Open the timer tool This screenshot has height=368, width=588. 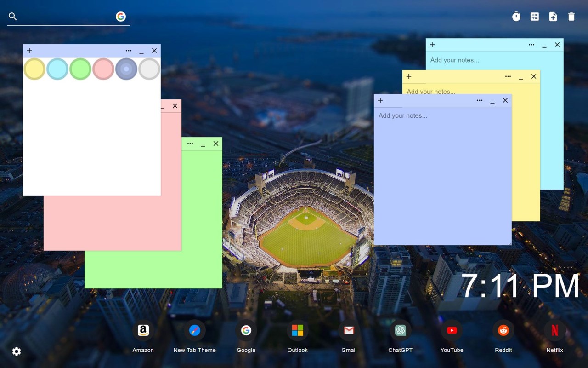pos(516,17)
